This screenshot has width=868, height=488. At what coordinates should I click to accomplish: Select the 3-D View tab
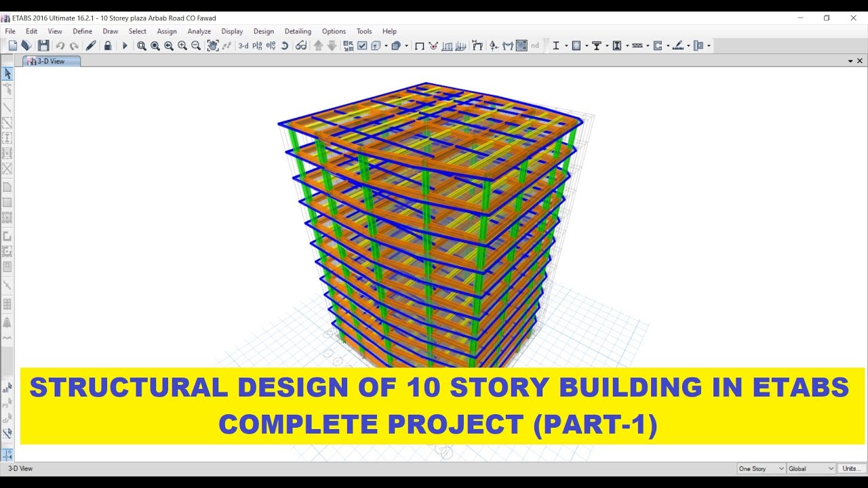pos(52,61)
